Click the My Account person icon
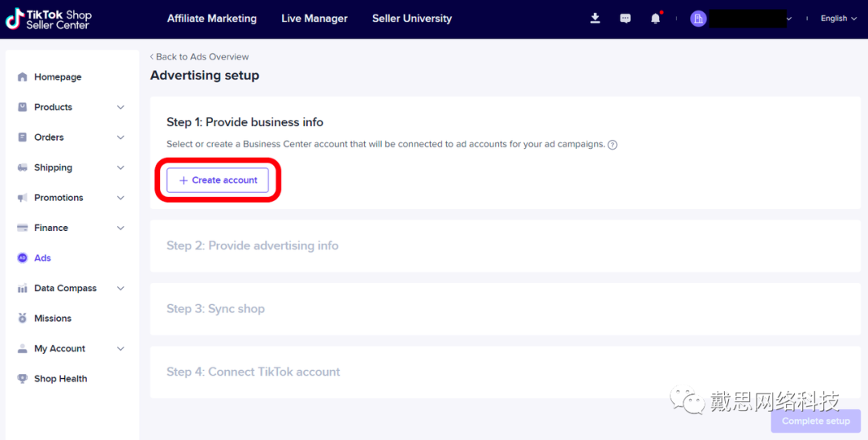868x440 pixels. click(x=23, y=348)
